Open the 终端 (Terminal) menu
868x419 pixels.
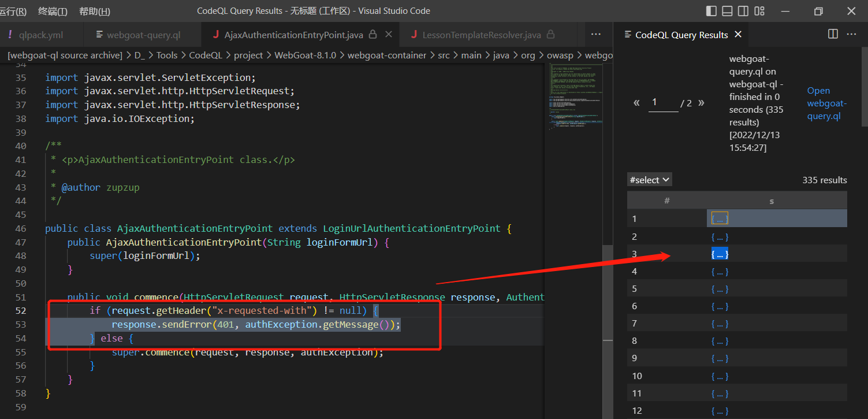(53, 11)
